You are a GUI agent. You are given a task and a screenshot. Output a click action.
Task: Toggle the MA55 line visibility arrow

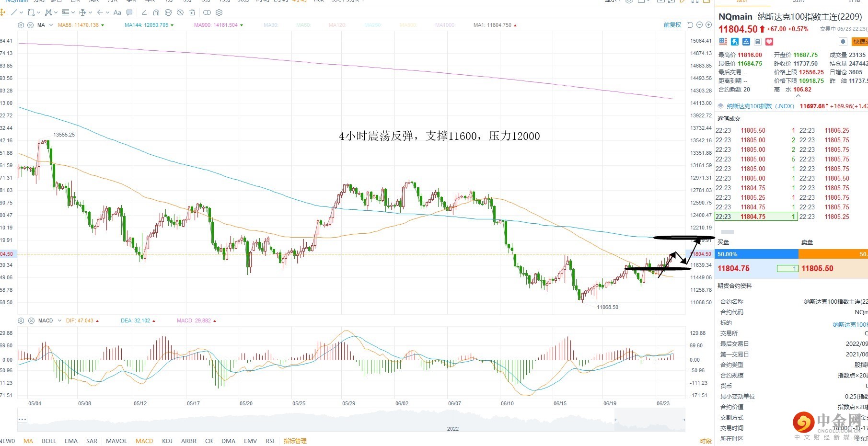pos(103,25)
